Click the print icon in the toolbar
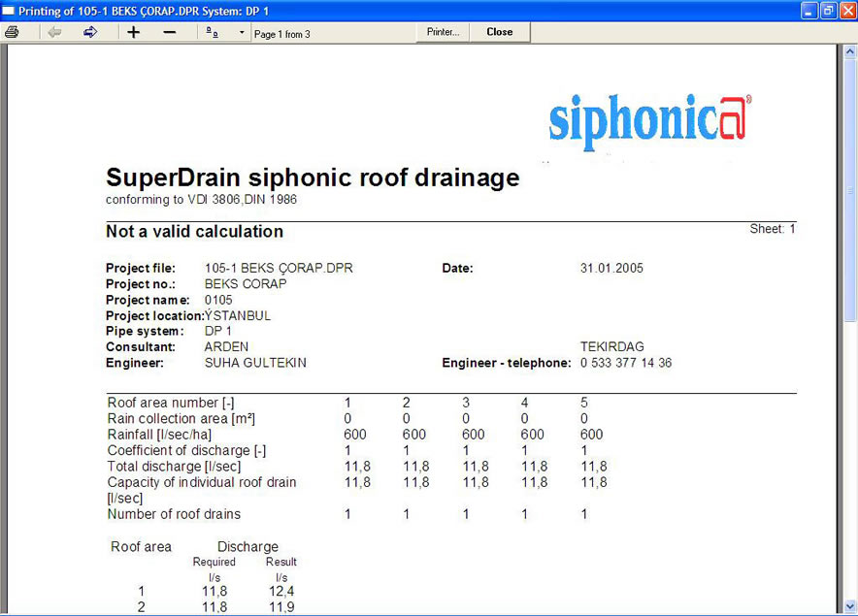858x616 pixels. pyautogui.click(x=12, y=33)
